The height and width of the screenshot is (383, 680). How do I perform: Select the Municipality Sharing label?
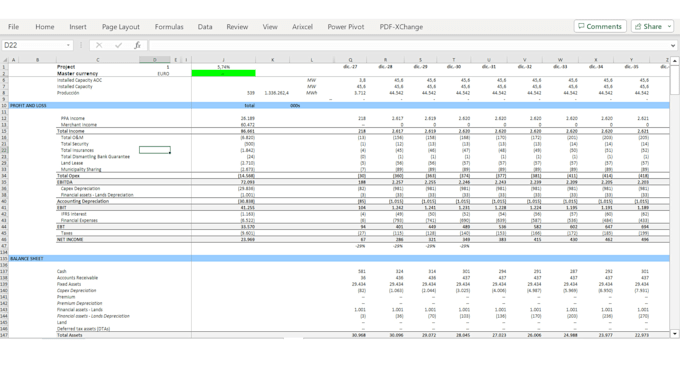point(81,169)
